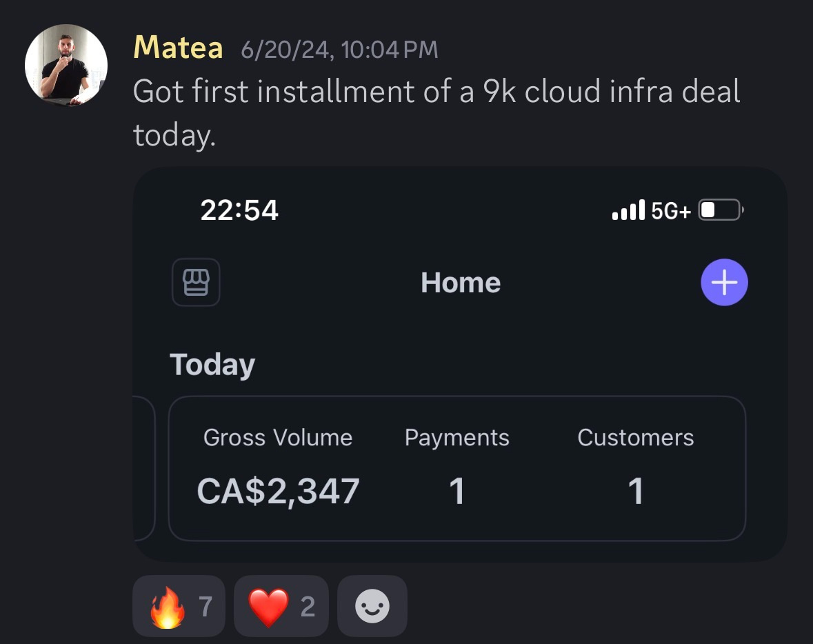
Task: Click the message timestamp 6/20/24, 10:04 PM
Action: click(x=339, y=49)
